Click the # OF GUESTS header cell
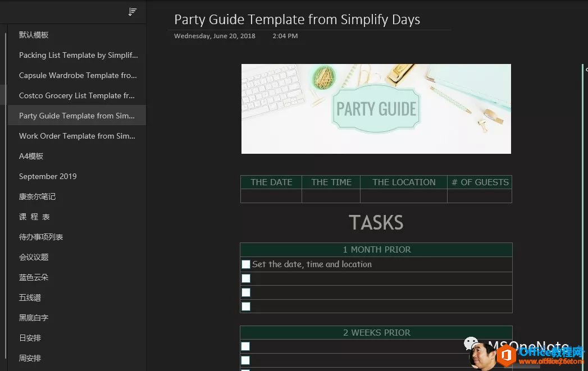The image size is (588, 371). pos(480,182)
